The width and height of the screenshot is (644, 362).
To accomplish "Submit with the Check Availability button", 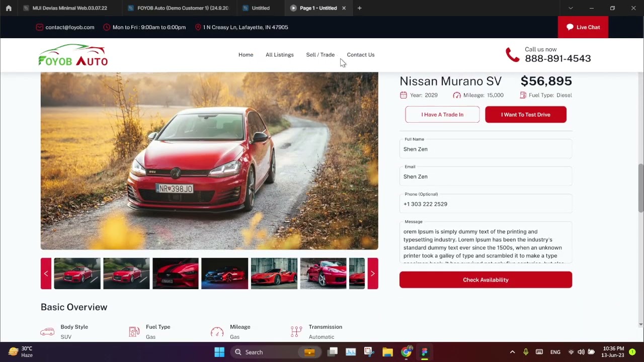I will coord(486,280).
